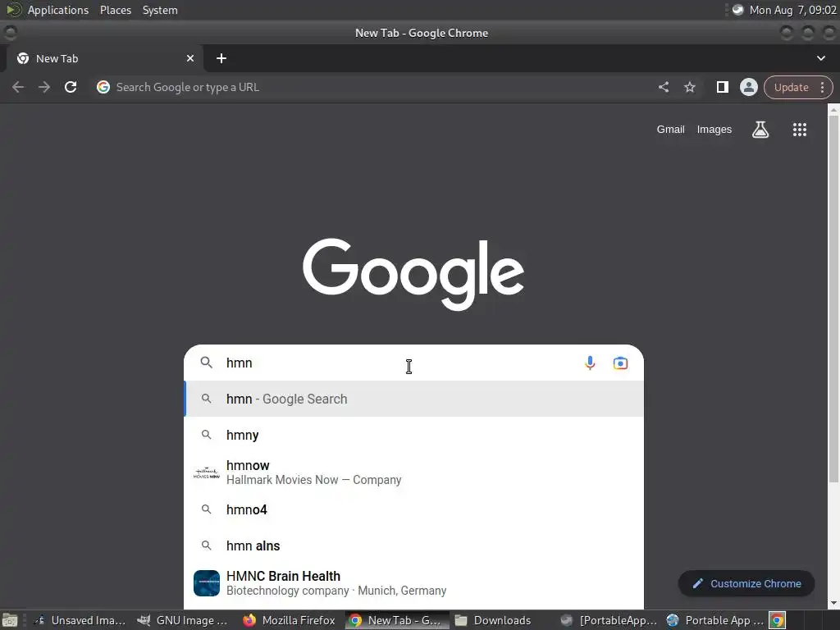Switch to Unsaved Image taskbar window
The width and height of the screenshot is (840, 630).
click(80, 620)
